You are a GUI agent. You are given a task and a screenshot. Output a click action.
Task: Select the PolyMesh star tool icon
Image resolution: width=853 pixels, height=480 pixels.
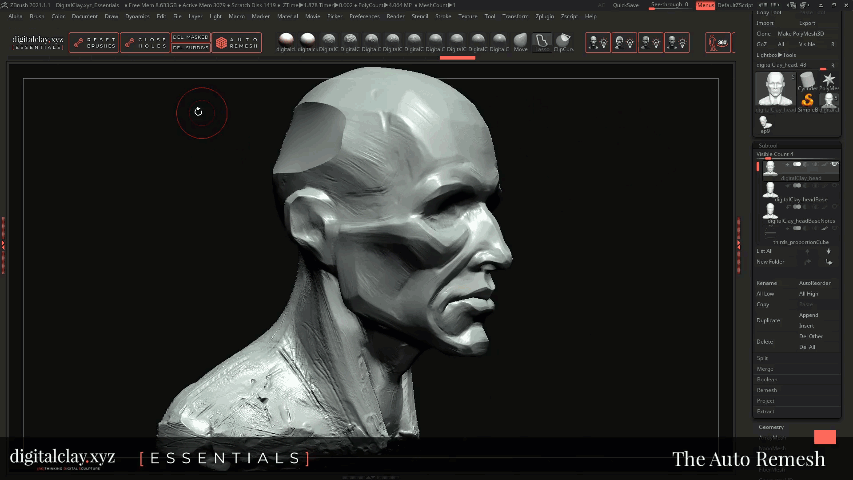[829, 81]
